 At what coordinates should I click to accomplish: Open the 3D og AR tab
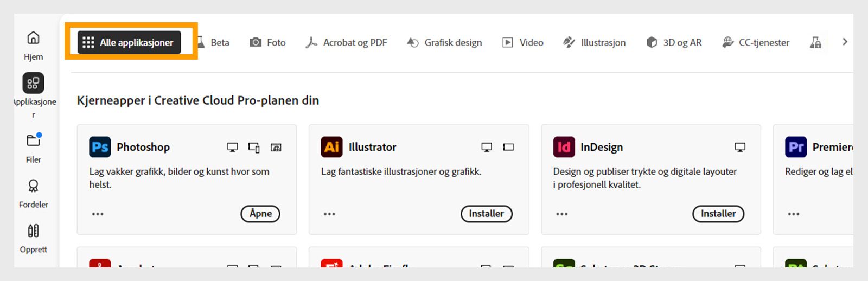point(674,42)
